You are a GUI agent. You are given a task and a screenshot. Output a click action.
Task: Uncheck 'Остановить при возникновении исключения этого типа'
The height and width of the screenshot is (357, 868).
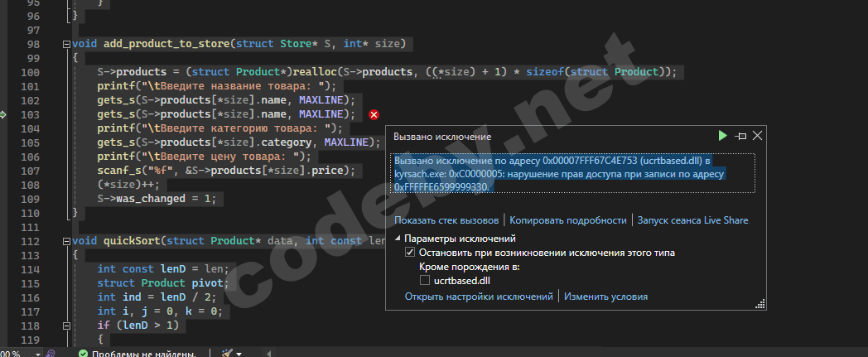point(410,253)
